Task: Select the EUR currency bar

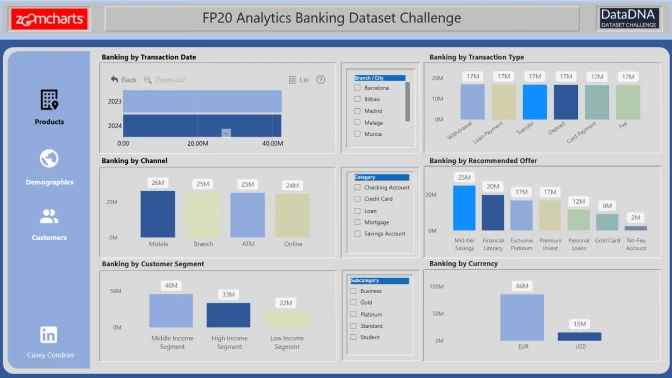Action: 522,318
